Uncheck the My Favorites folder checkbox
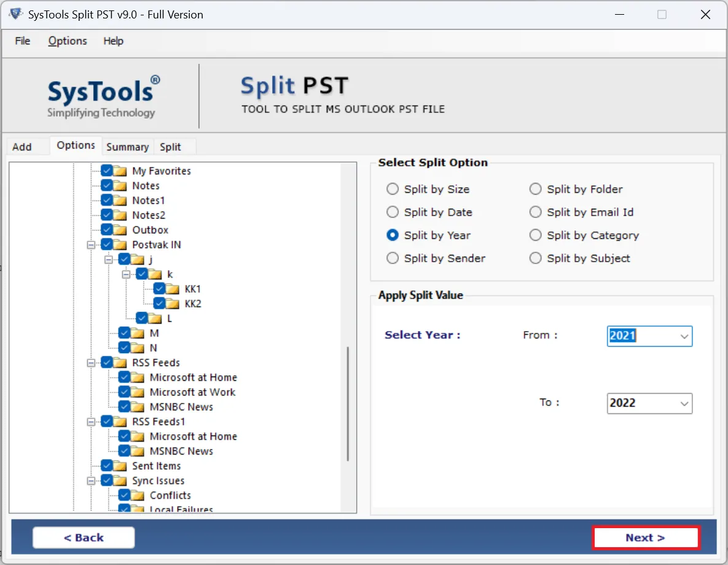Image resolution: width=728 pixels, height=565 pixels. pyautogui.click(x=107, y=170)
